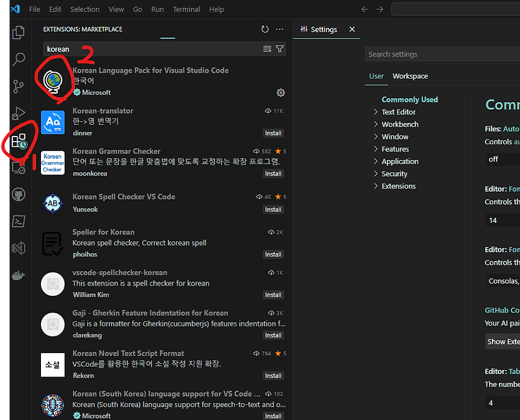Click the Show Extension button under GitHub Copilot
This screenshot has width=520, height=420.
pos(502,342)
